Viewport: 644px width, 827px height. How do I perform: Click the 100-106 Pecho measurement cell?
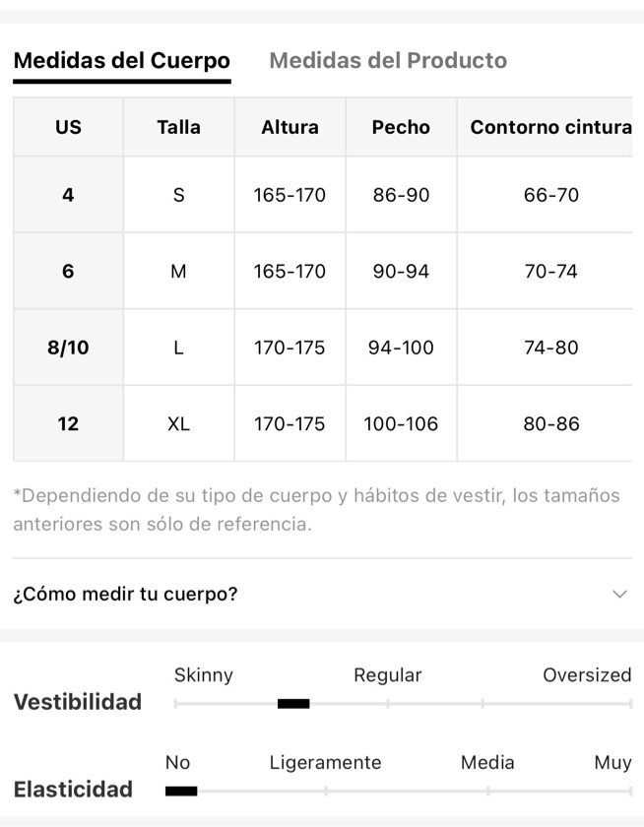point(401,423)
